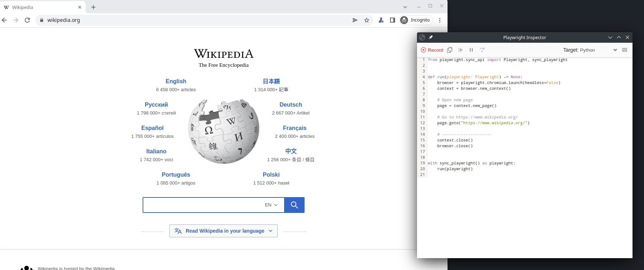644x270 pixels.
Task: Start recording with the Record button
Action: 432,50
